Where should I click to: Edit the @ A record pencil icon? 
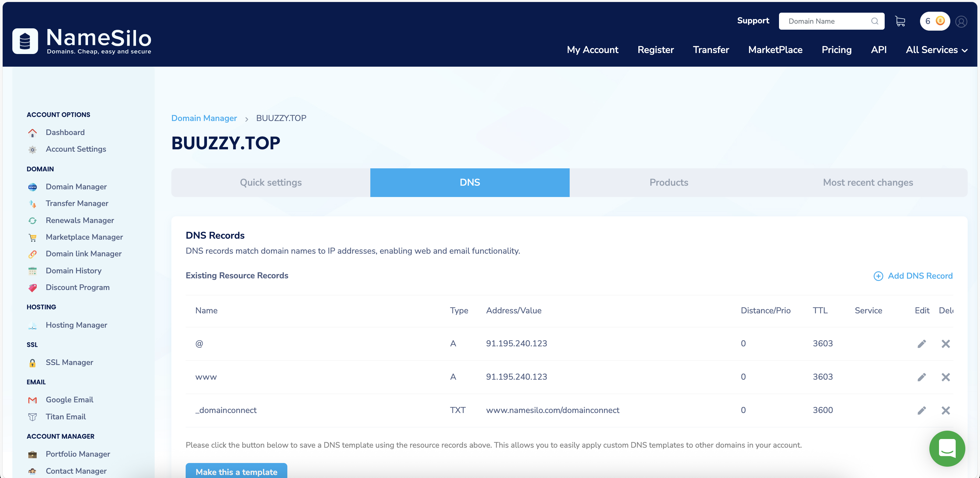coord(921,344)
